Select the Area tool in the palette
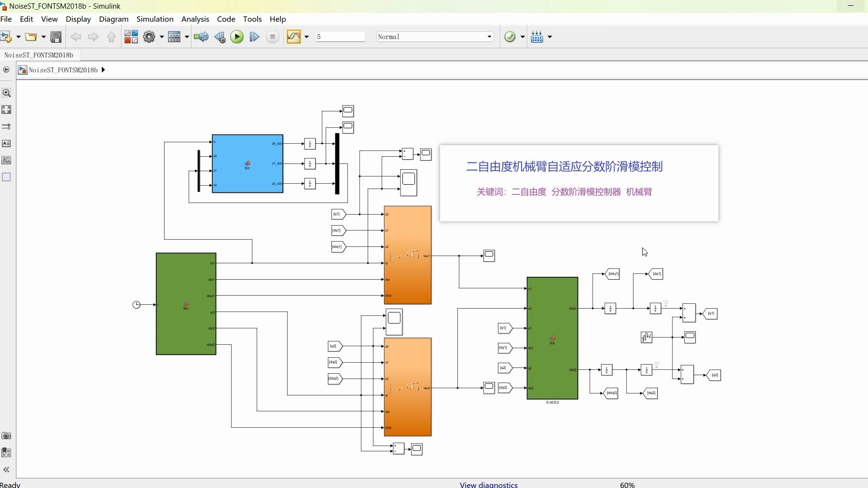868x488 pixels. pos(6,177)
